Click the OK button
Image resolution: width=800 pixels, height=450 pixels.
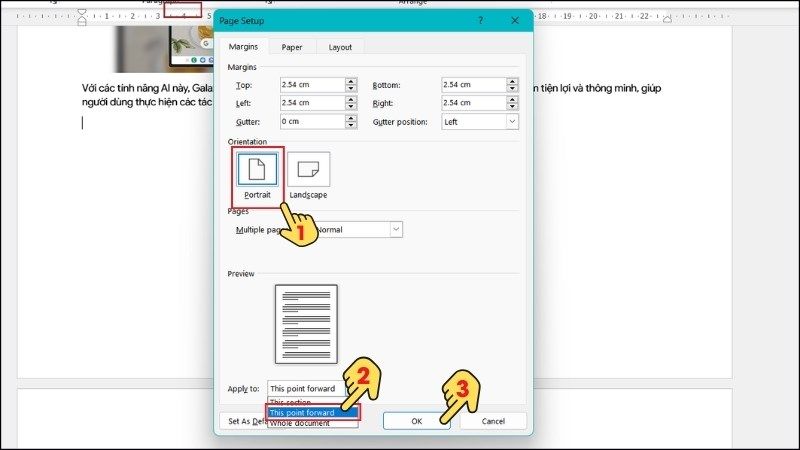coord(416,421)
